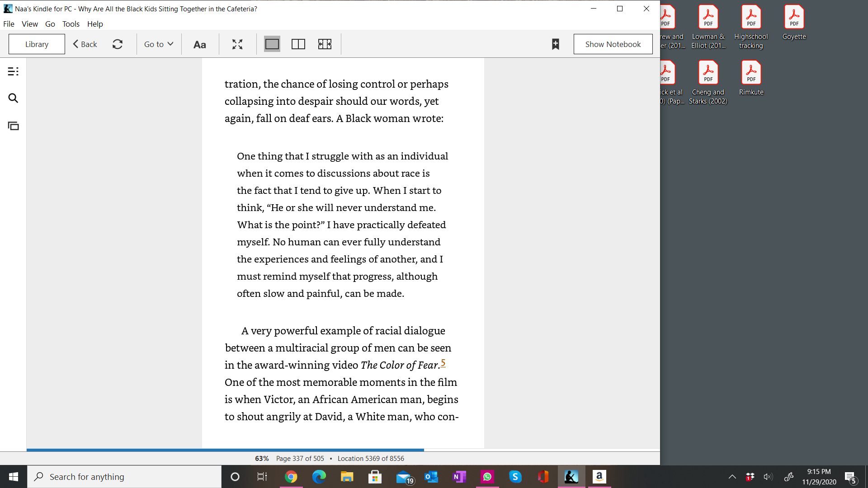
Task: Click the Windows search box
Action: pyautogui.click(x=124, y=477)
